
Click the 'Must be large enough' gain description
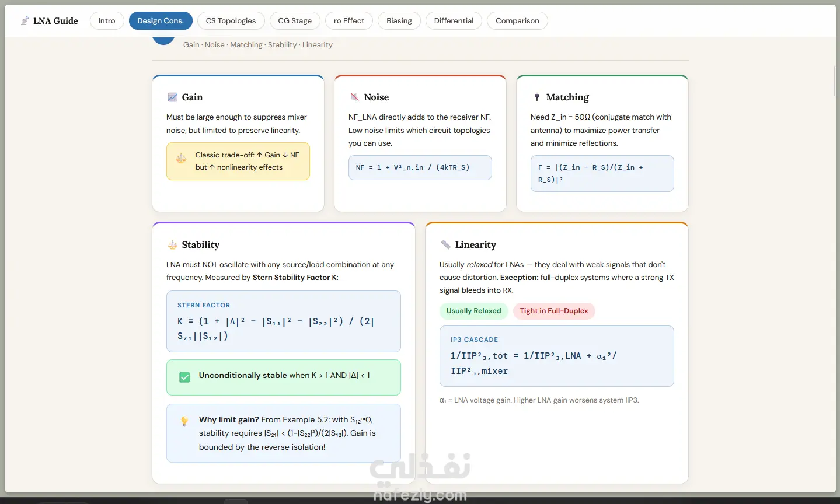236,124
